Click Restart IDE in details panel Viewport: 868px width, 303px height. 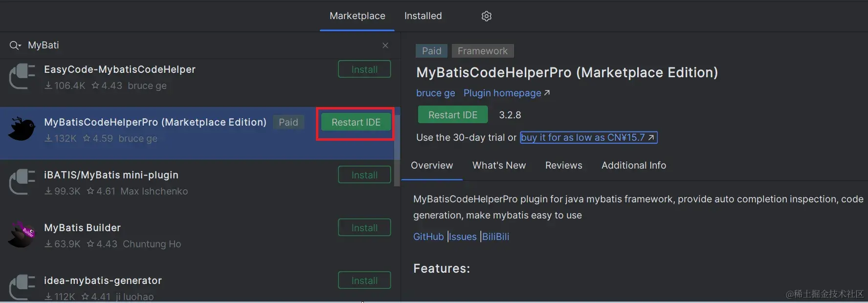(x=453, y=115)
